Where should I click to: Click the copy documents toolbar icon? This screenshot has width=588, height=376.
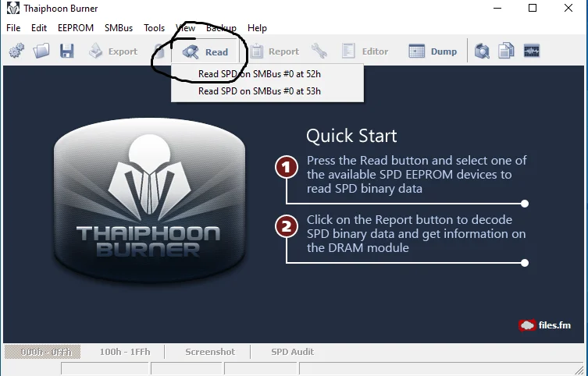pyautogui.click(x=506, y=51)
